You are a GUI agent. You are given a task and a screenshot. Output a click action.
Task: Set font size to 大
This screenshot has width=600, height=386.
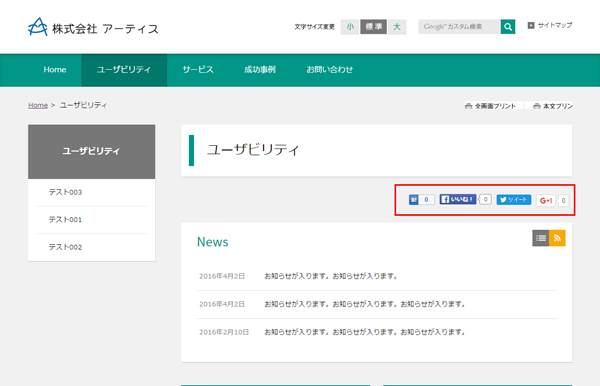tap(397, 27)
